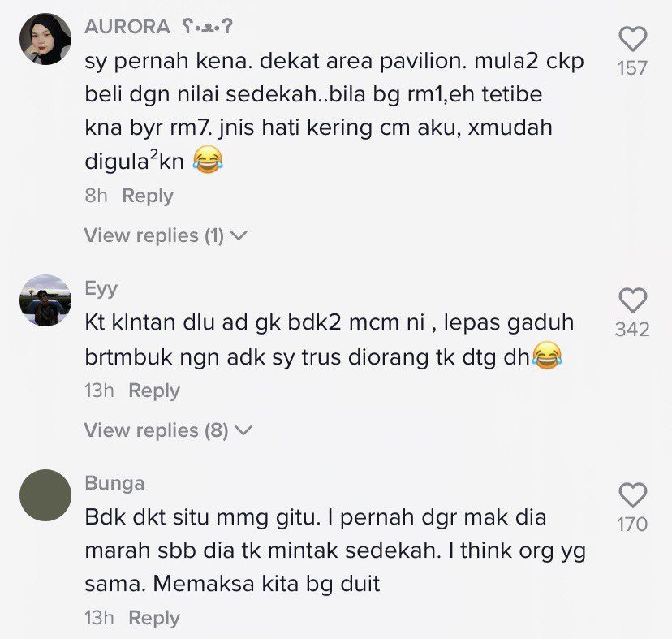Screen dimensions: 672x639
Task: Open Eyy's profile avatar
Action: click(x=45, y=300)
